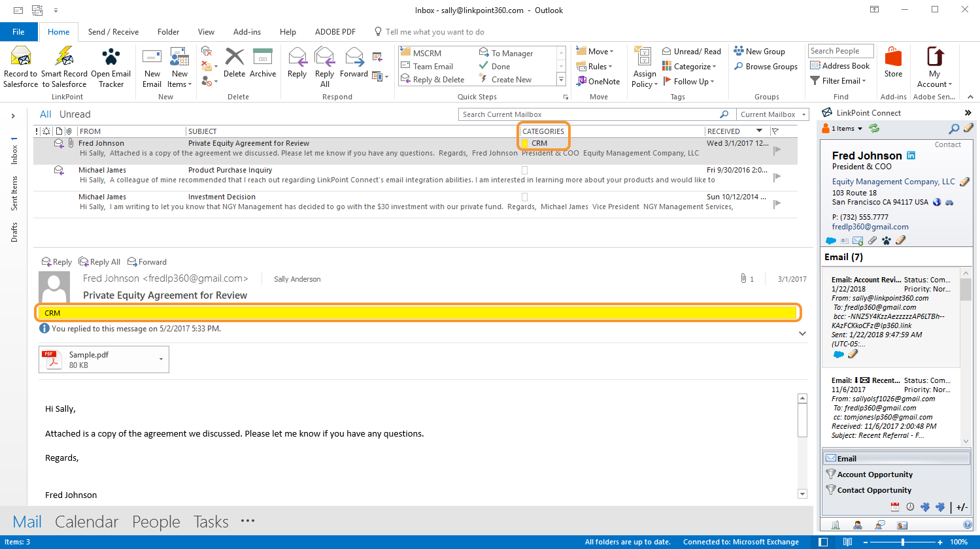
Task: Click clock icon in LinkPoint panel
Action: tap(910, 507)
